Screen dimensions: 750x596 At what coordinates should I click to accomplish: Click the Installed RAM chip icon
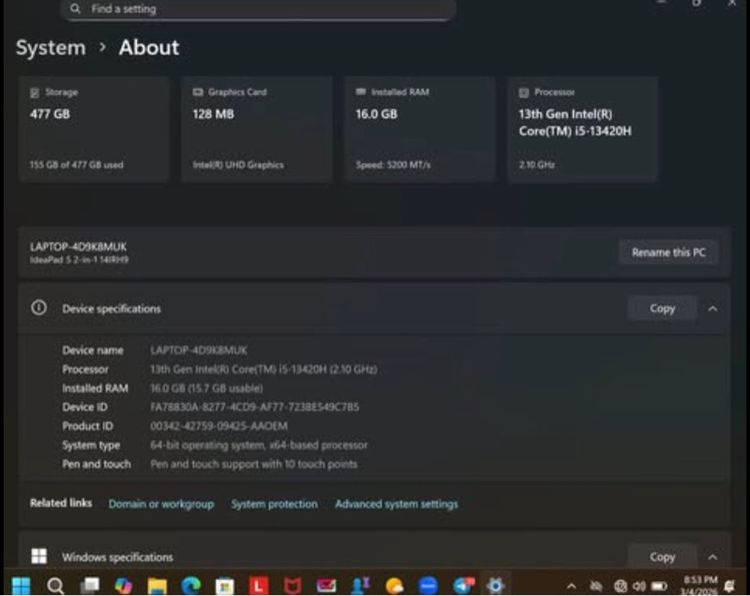pyautogui.click(x=361, y=92)
